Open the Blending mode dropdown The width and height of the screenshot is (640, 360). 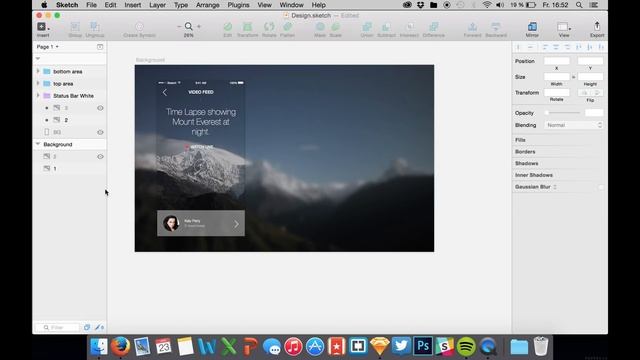pos(573,125)
